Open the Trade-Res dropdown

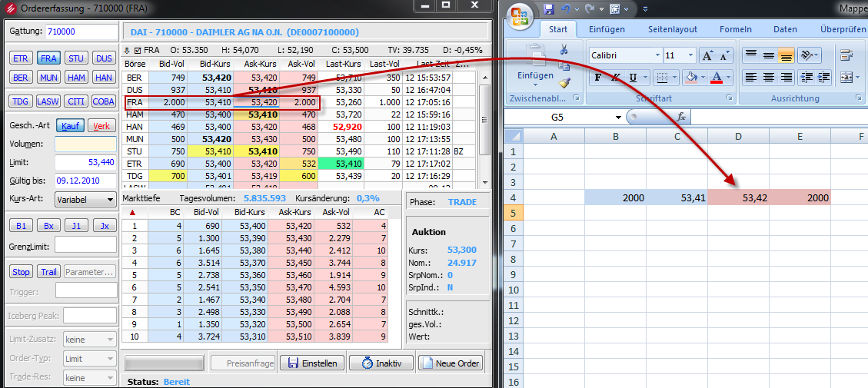tap(90, 378)
